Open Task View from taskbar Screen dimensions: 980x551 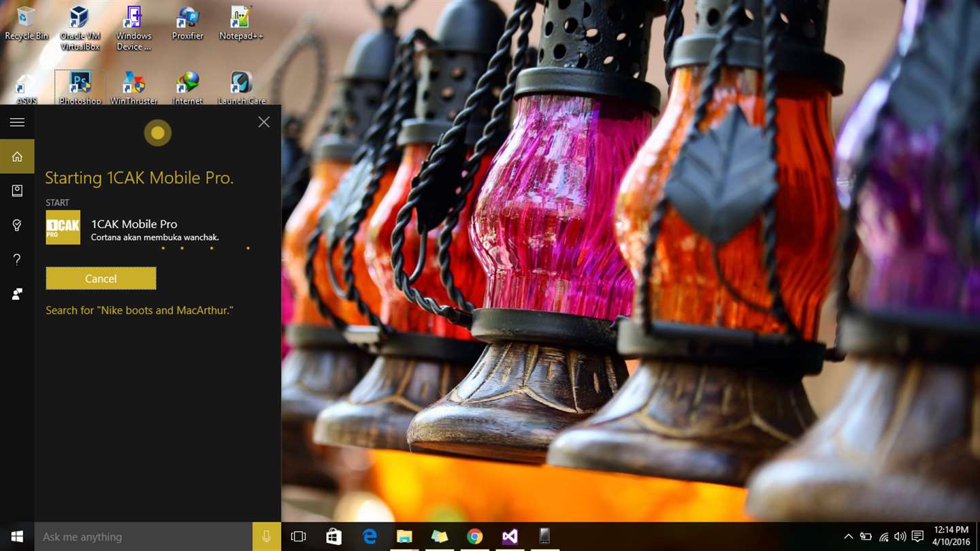click(x=298, y=537)
